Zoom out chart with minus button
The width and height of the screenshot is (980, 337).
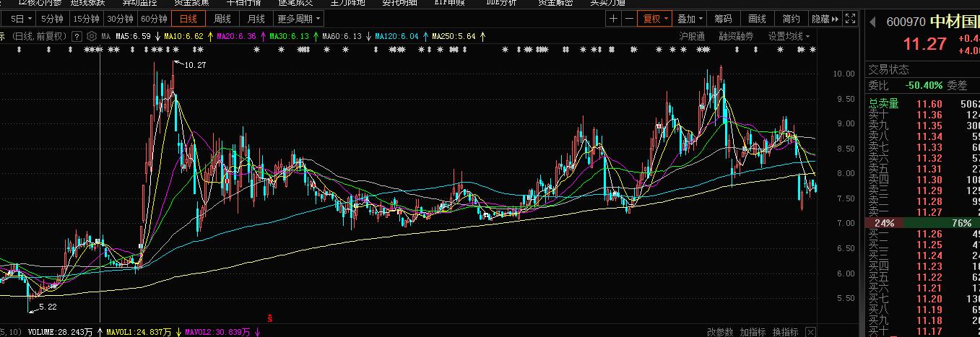click(x=629, y=19)
